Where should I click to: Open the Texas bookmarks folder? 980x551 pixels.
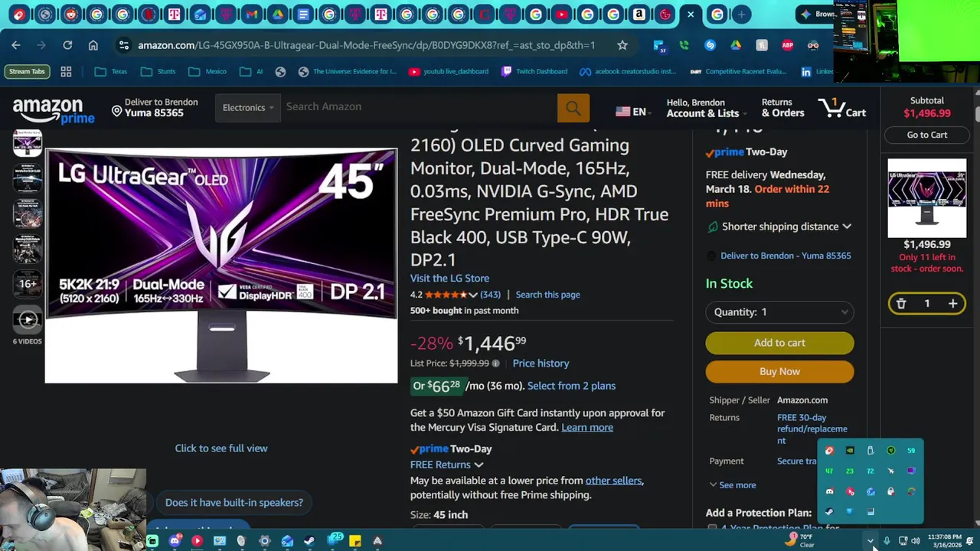(x=110, y=71)
